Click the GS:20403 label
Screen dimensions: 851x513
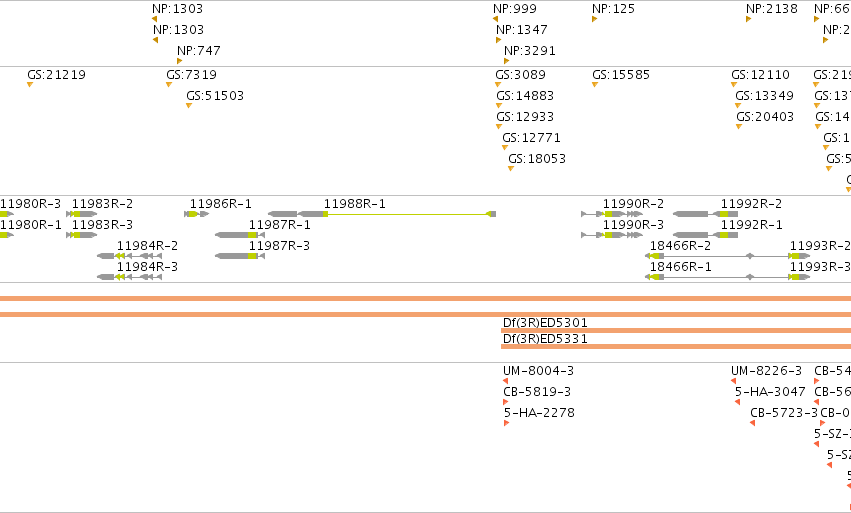[765, 117]
